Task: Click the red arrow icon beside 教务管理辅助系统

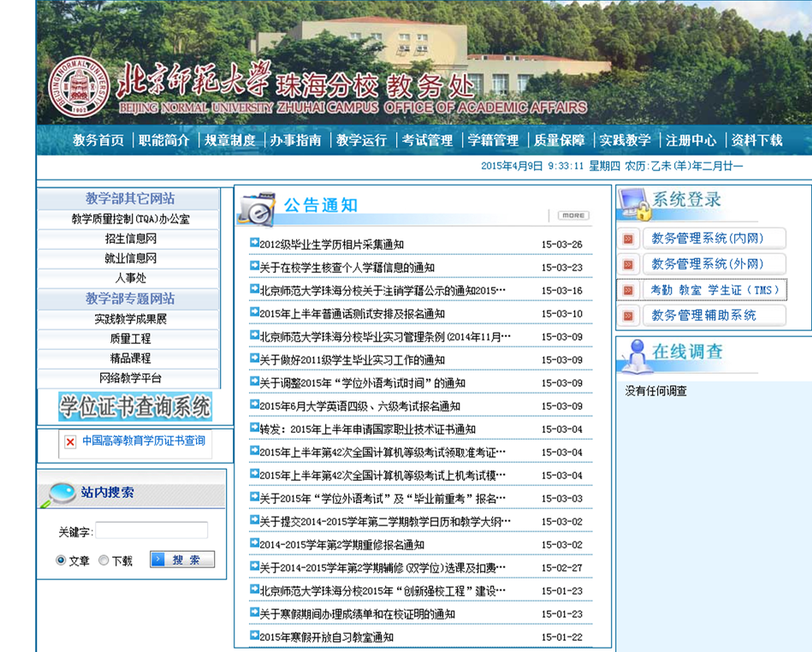Action: tap(628, 316)
